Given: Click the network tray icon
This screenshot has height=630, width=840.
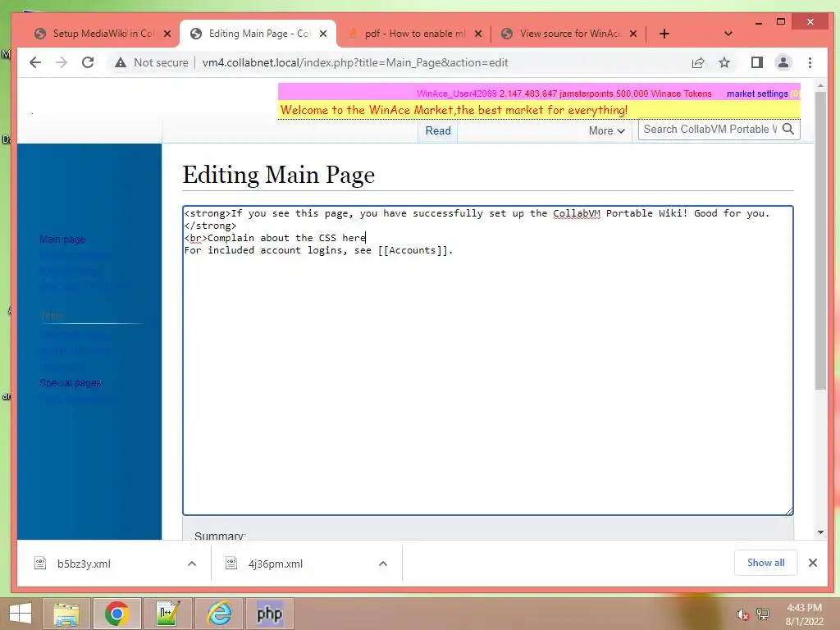Looking at the screenshot, I should click(763, 614).
